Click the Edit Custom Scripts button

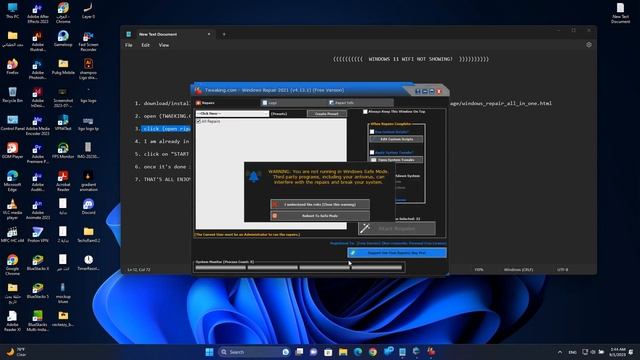(396, 139)
